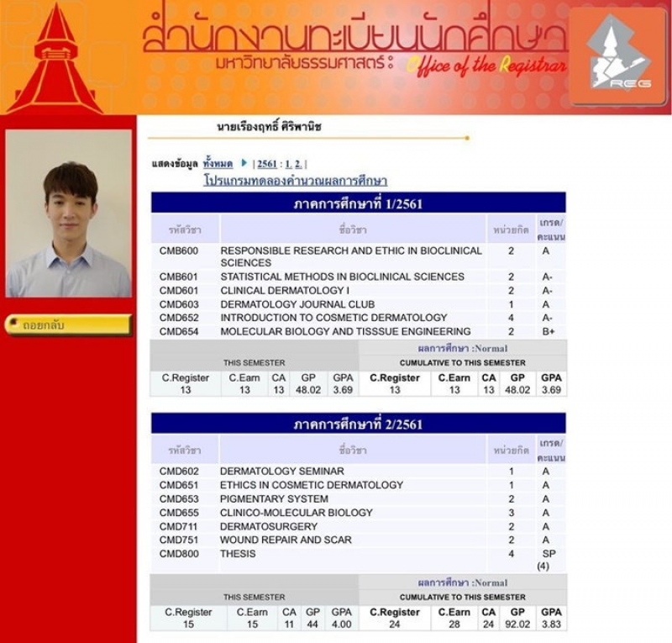Click the "DERMATOLOGY SEMINAR" course name

tap(282, 472)
